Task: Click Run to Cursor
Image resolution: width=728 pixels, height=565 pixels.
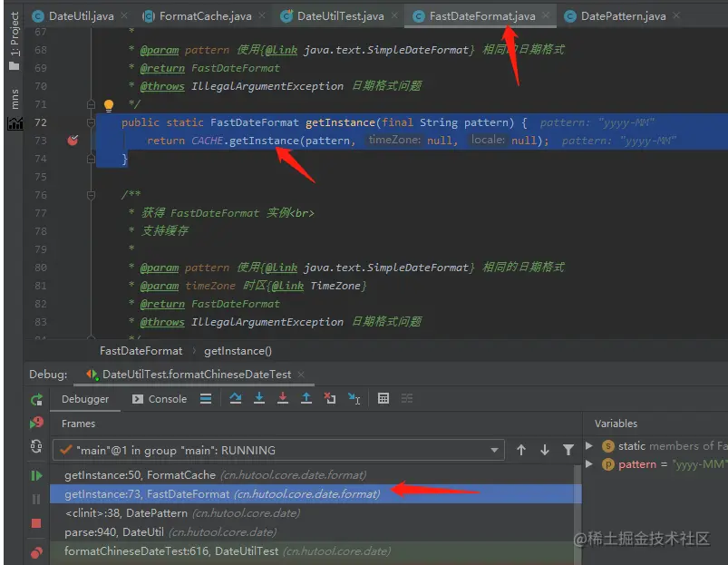Action: pos(354,398)
